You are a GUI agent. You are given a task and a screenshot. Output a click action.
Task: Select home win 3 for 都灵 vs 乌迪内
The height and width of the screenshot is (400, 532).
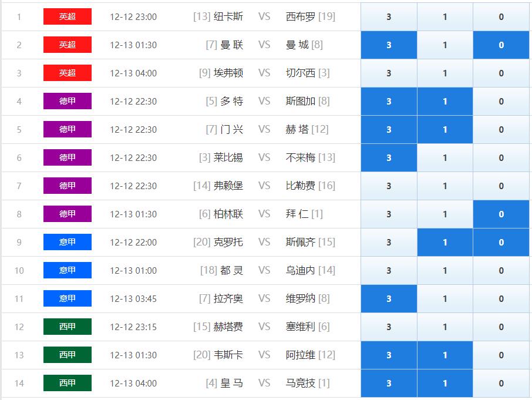point(389,270)
